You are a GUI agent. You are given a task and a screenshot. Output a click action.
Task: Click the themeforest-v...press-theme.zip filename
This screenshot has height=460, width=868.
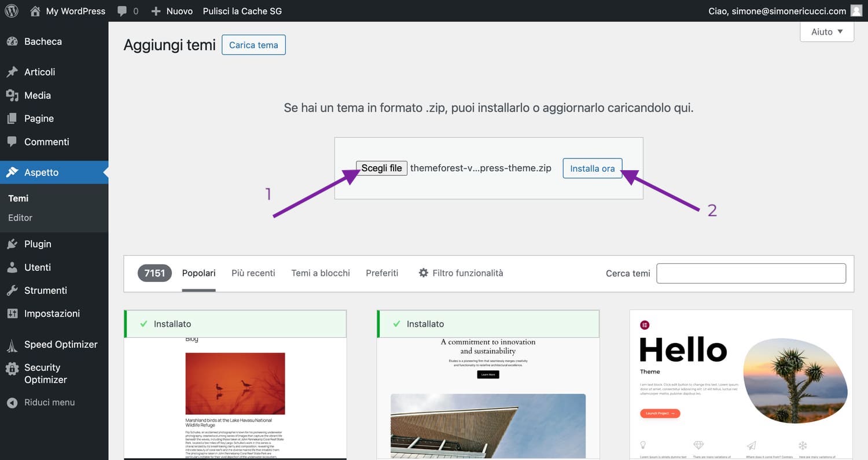point(481,168)
